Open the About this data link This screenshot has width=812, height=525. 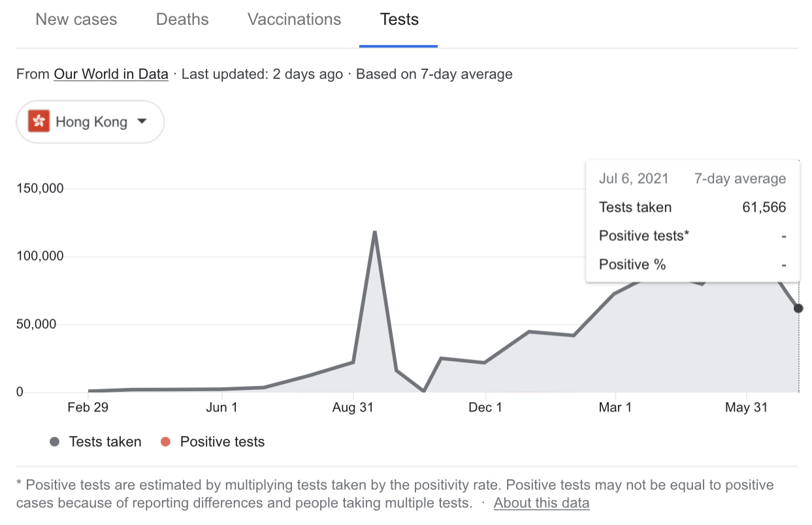[x=542, y=503]
